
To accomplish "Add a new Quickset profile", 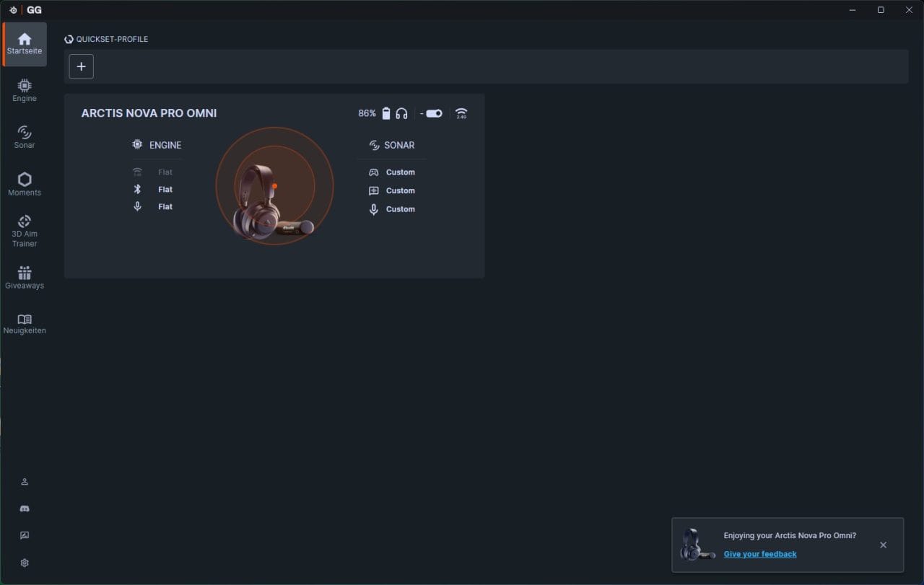I will [81, 66].
